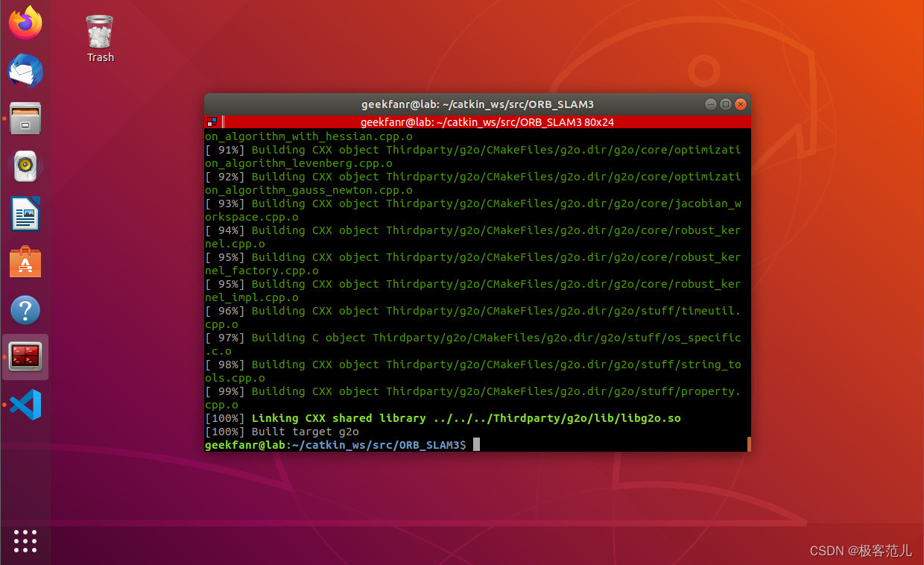Open the Files manager in the dock
The height and width of the screenshot is (565, 924).
[25, 119]
